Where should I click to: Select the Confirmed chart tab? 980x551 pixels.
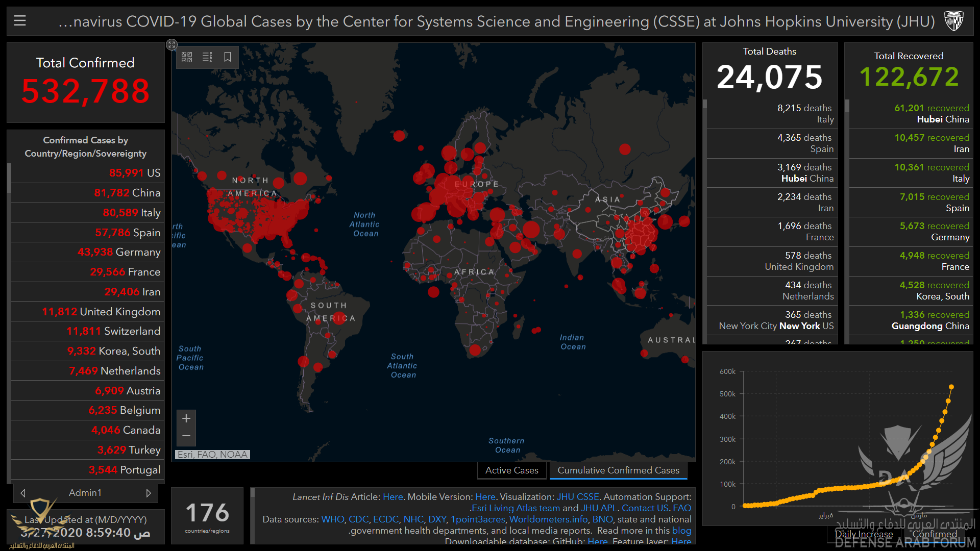click(x=934, y=534)
